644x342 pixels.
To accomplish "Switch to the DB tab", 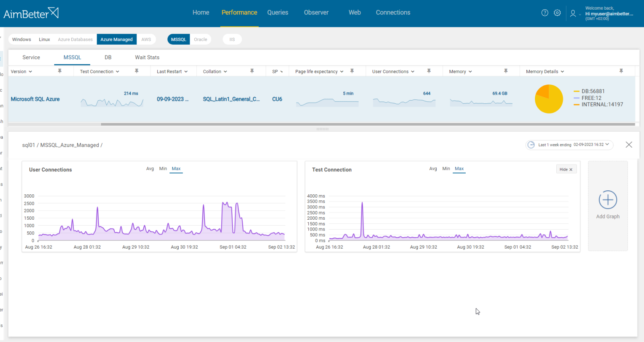I will pyautogui.click(x=108, y=58).
